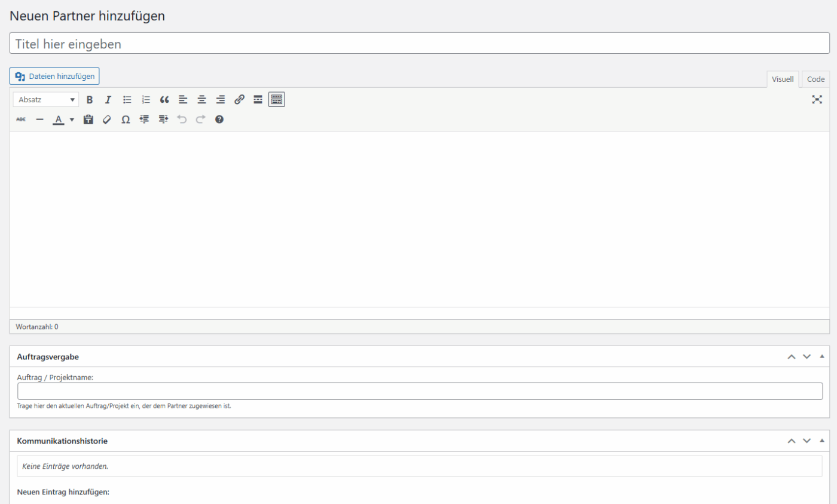Decrease paragraph indent
The width and height of the screenshot is (837, 504).
(x=144, y=120)
